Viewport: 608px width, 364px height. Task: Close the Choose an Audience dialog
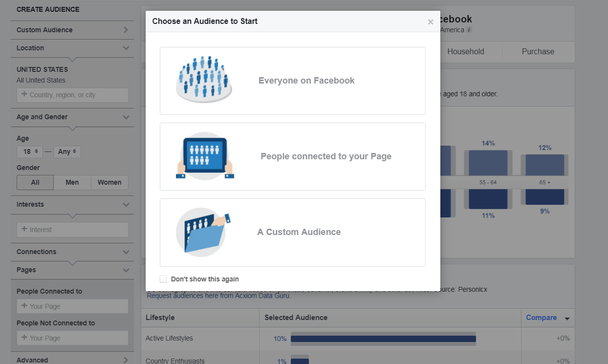[x=431, y=22]
